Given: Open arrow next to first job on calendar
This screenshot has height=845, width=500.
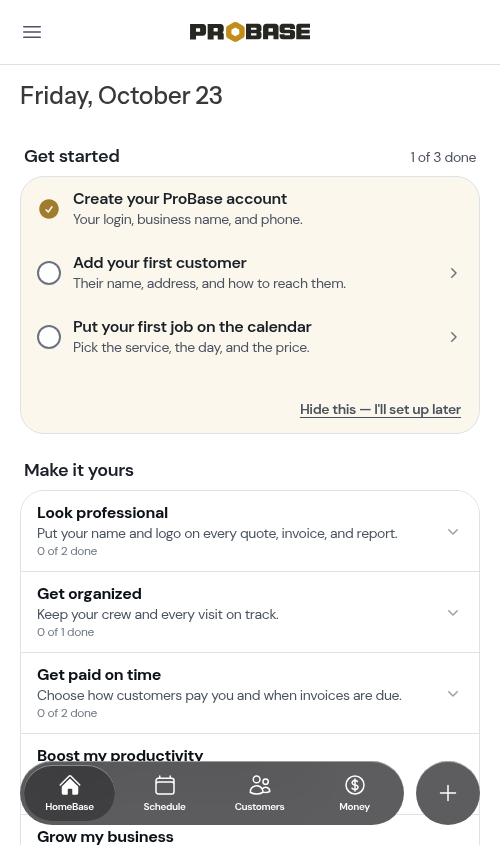Looking at the screenshot, I should coord(454,337).
